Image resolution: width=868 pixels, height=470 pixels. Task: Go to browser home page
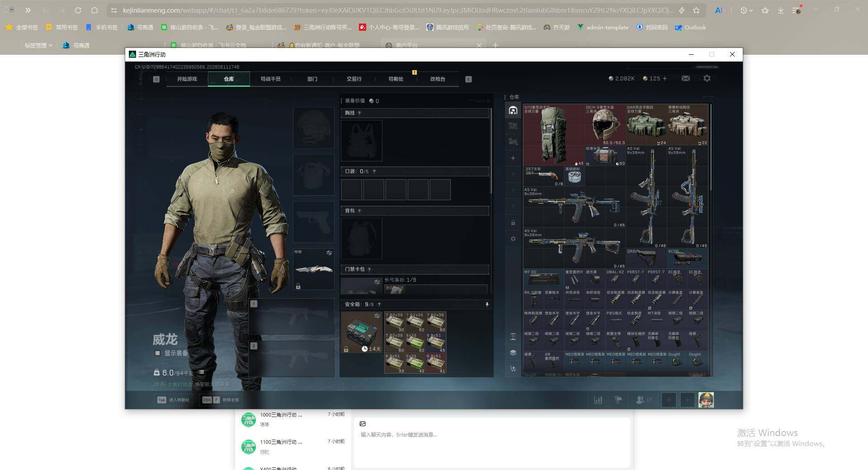(94, 10)
